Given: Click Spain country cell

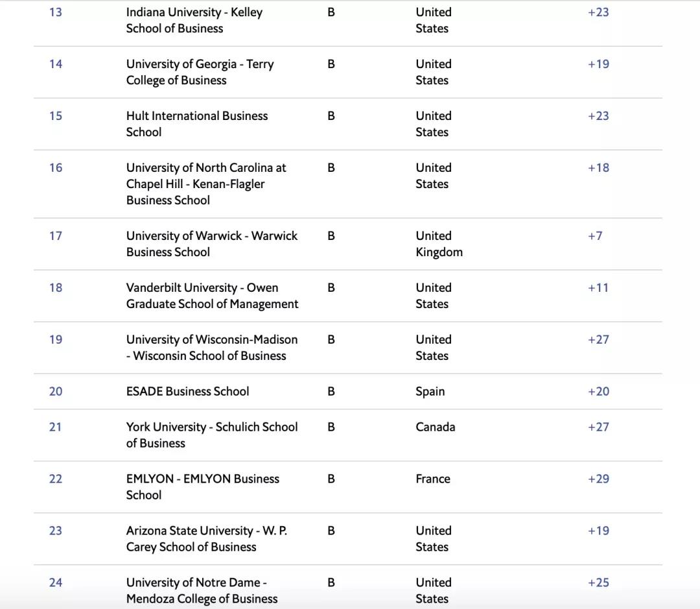Looking at the screenshot, I should (x=430, y=391).
